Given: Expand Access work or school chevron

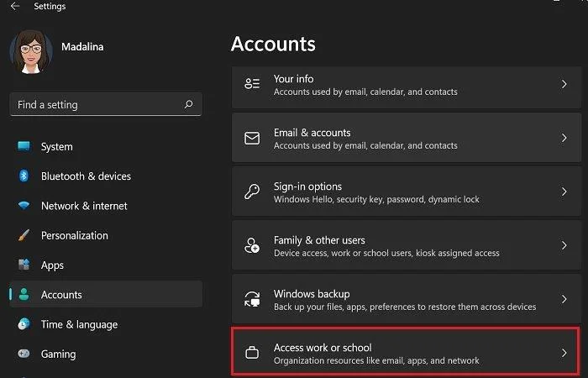Looking at the screenshot, I should tap(564, 353).
